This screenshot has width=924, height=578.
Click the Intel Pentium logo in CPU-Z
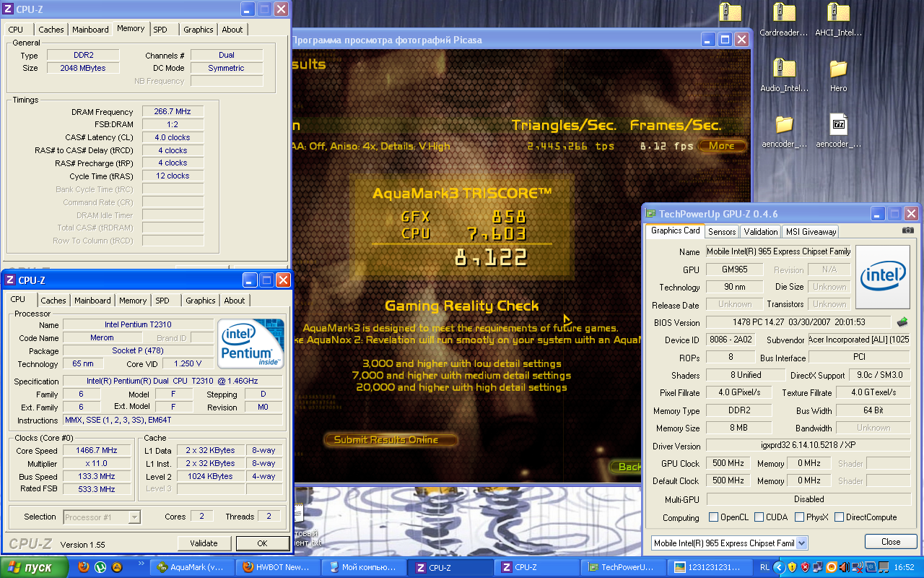tap(250, 344)
